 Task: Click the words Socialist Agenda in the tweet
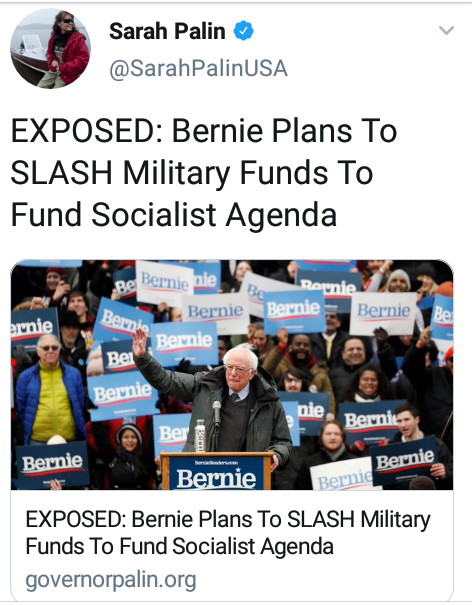pyautogui.click(x=214, y=214)
